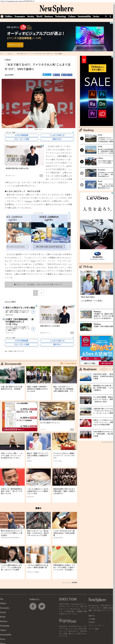Viewport: 115px width, 644px height.
Task: Click the Text by 山川真智子 author link
Action: coord(10,302)
